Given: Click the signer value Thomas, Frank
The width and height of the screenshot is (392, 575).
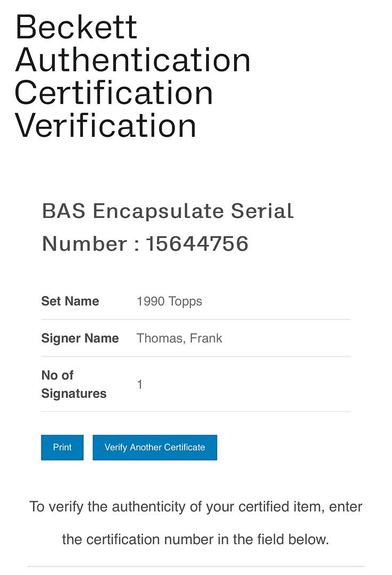Looking at the screenshot, I should pyautogui.click(x=179, y=338).
